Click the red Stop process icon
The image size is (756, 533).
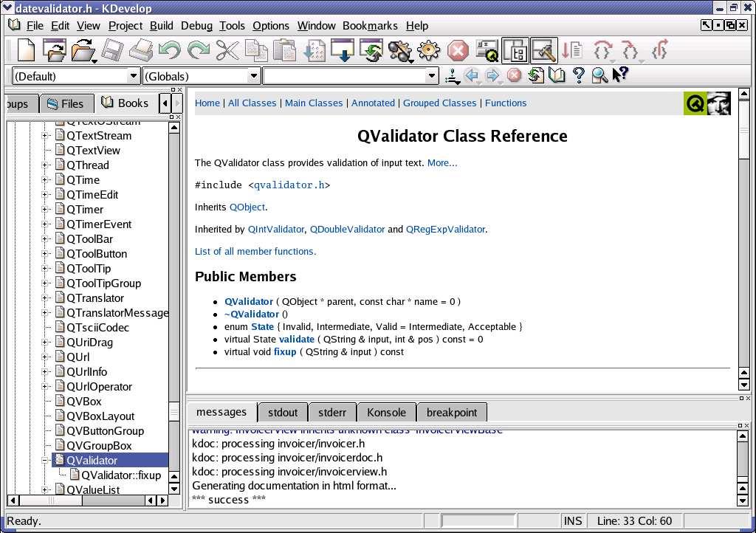[458, 50]
